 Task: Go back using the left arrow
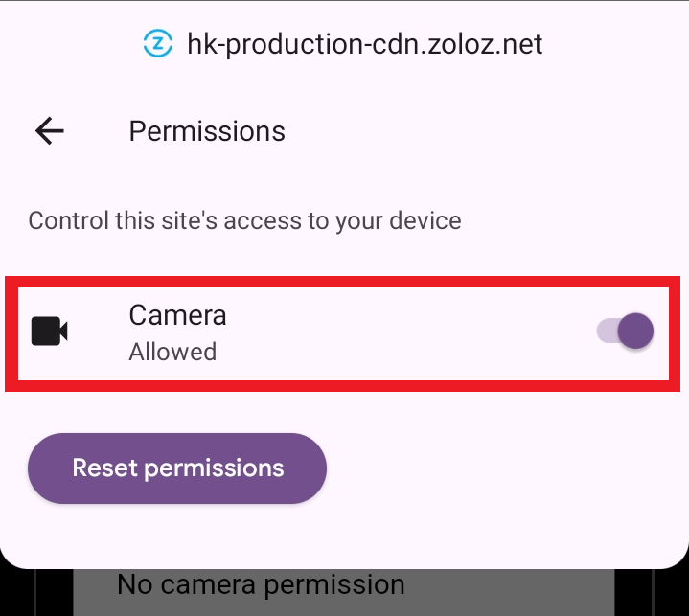(x=49, y=131)
